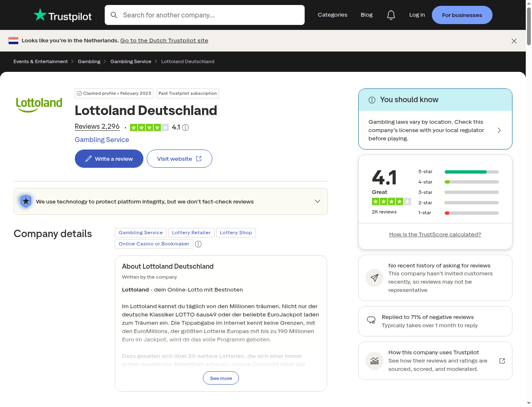The height and width of the screenshot is (407, 532).
Task: Filter by 4-star rating bar
Action: tap(458, 182)
